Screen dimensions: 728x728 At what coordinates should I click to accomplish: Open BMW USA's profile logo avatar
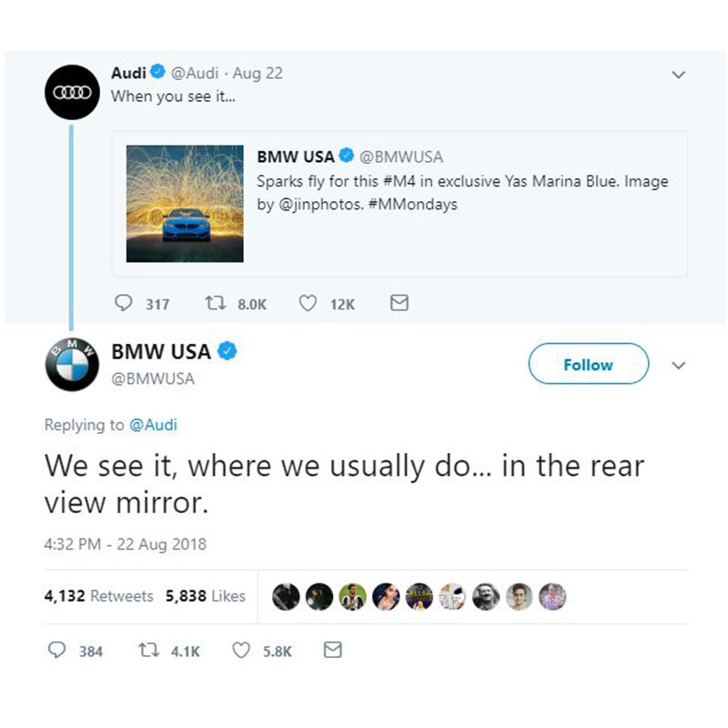coord(72,365)
